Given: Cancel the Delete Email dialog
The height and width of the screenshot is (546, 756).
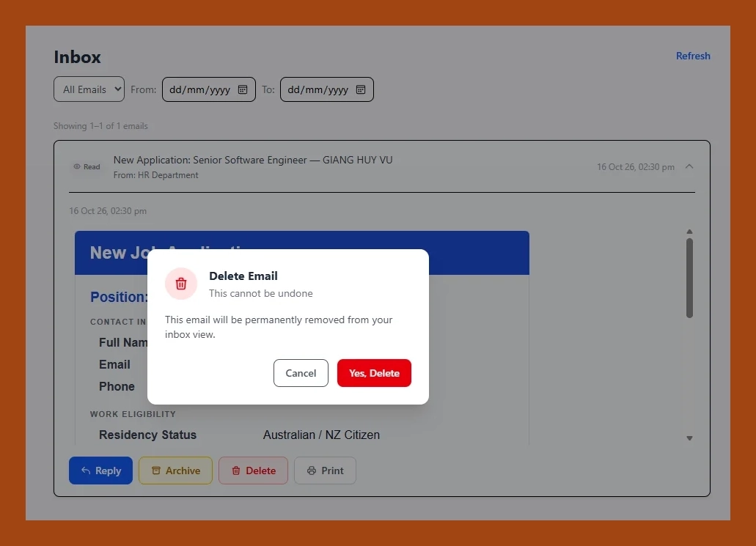Looking at the screenshot, I should (x=301, y=373).
